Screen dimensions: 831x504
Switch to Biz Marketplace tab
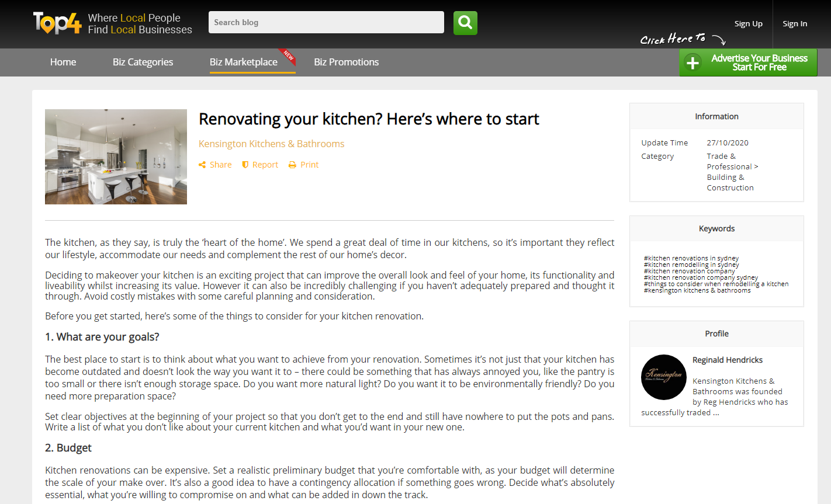click(244, 62)
